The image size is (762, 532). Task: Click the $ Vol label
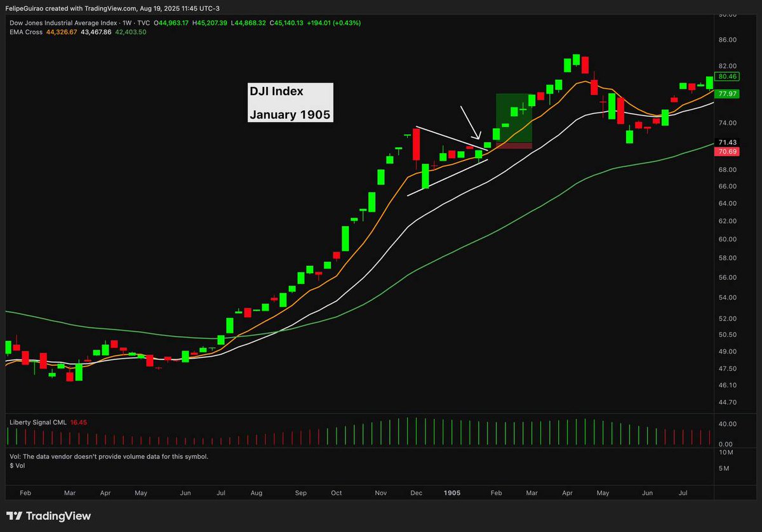point(17,465)
